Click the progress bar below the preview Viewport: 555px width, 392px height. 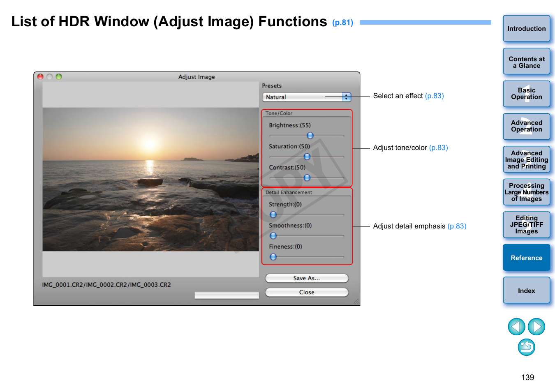click(x=227, y=295)
